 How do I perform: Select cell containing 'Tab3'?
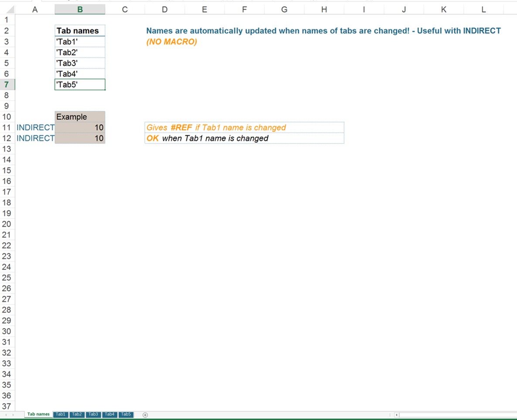coord(80,63)
